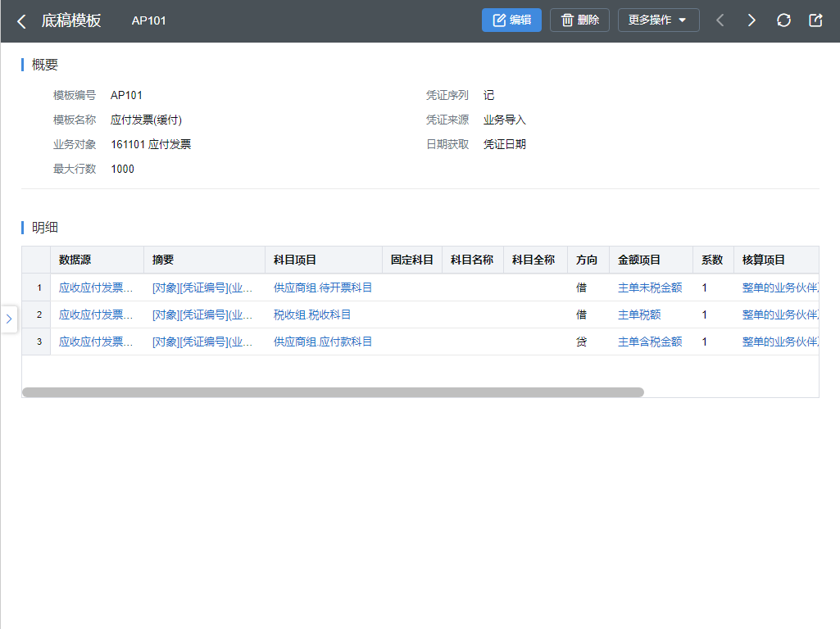Click 模板名称 value 应付发票(缓付)
Screen dimensions: 840x629
146,120
